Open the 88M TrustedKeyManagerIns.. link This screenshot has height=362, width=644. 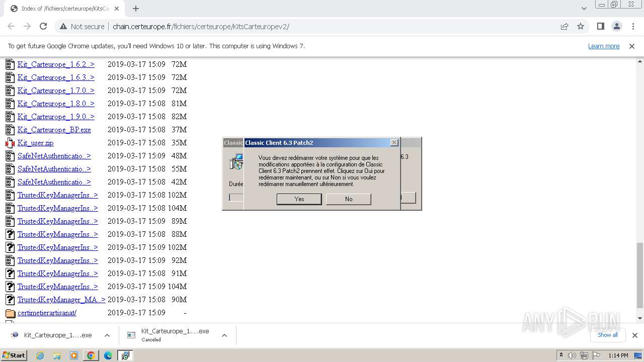(x=58, y=234)
